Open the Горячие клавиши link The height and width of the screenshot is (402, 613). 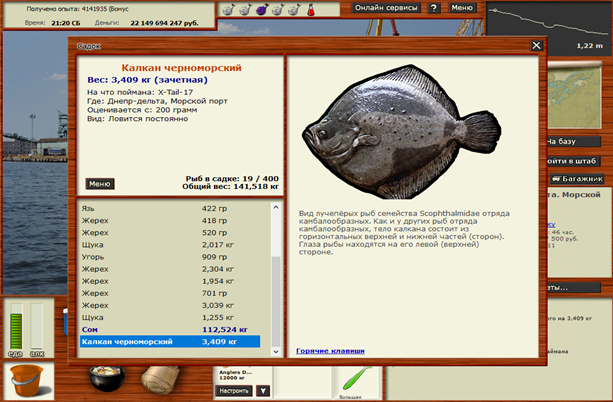coord(330,351)
